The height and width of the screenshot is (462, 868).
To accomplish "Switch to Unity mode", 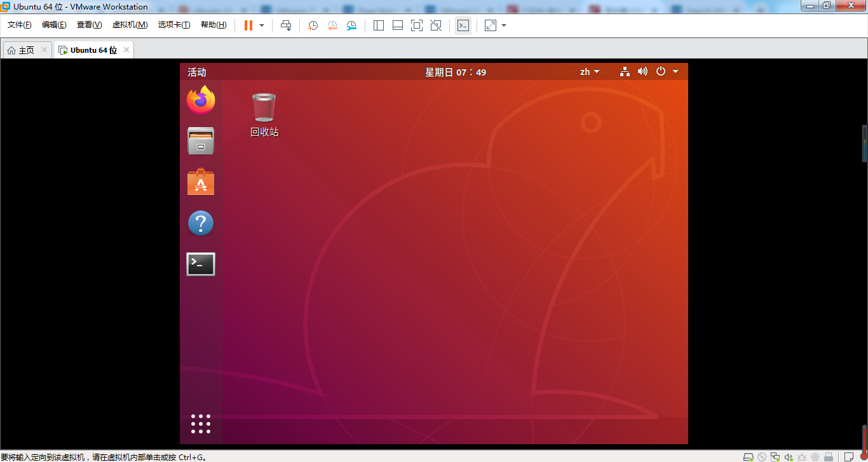I will [436, 25].
